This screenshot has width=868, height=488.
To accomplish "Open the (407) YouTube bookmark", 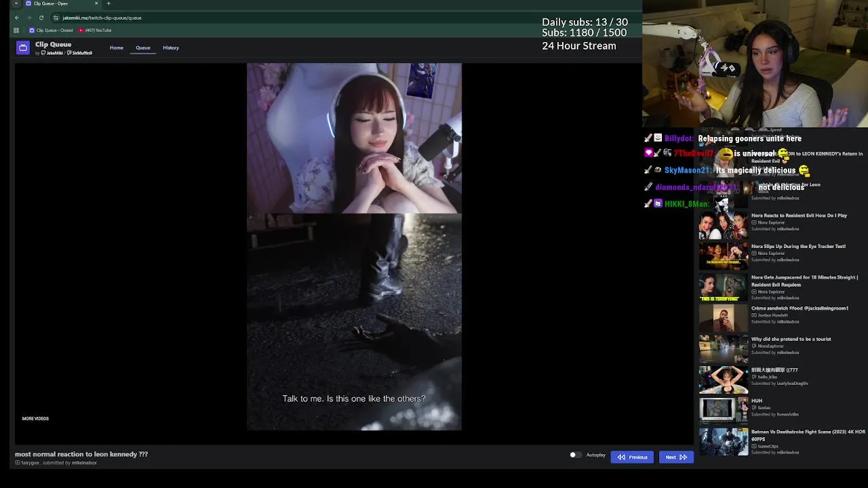I will [95, 30].
